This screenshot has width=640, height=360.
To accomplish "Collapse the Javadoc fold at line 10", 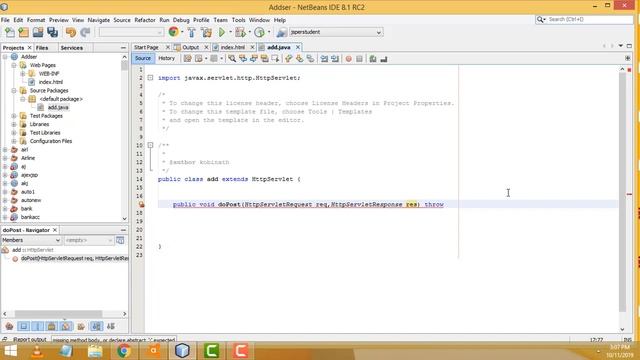I will pyautogui.click(x=150, y=145).
